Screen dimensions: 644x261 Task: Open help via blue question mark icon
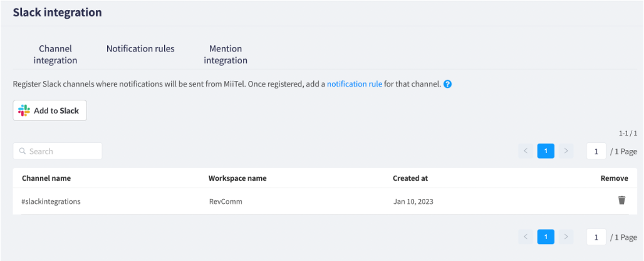coord(448,84)
